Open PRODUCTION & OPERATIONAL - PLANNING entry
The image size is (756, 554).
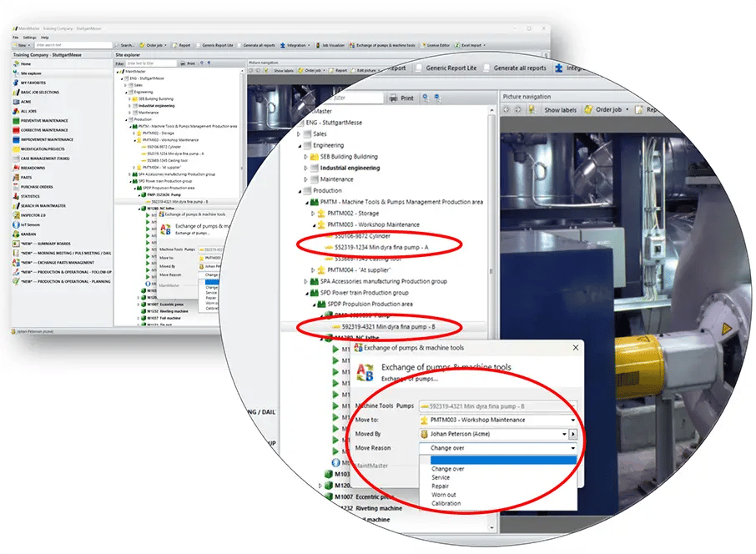pos(65,281)
